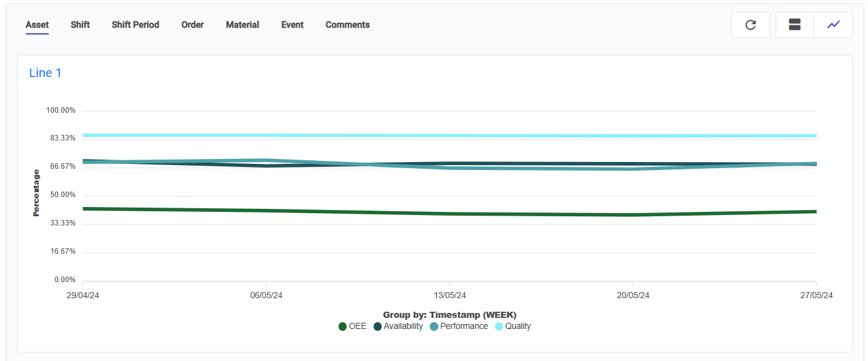Hide the Availability series via legend
This screenshot has height=361, width=868.
tap(403, 327)
